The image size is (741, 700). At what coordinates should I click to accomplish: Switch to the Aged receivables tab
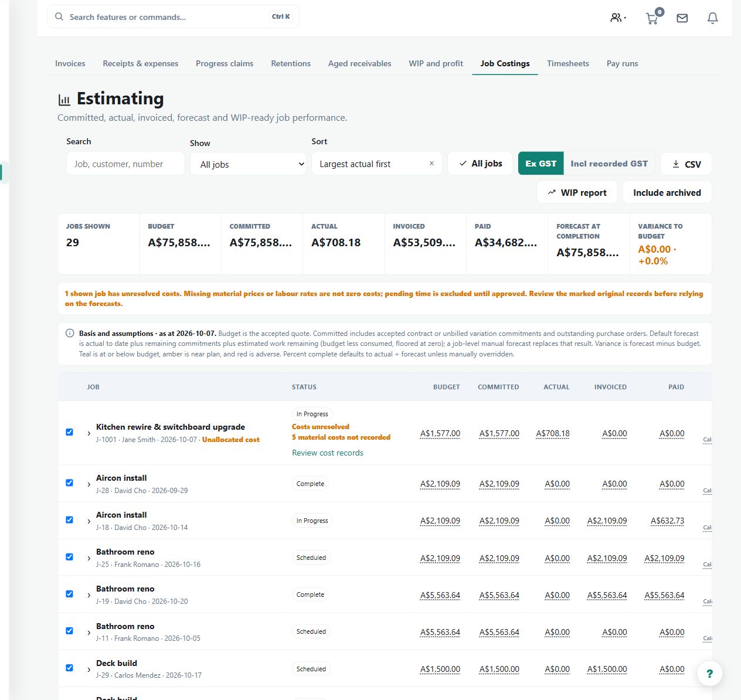pos(360,63)
